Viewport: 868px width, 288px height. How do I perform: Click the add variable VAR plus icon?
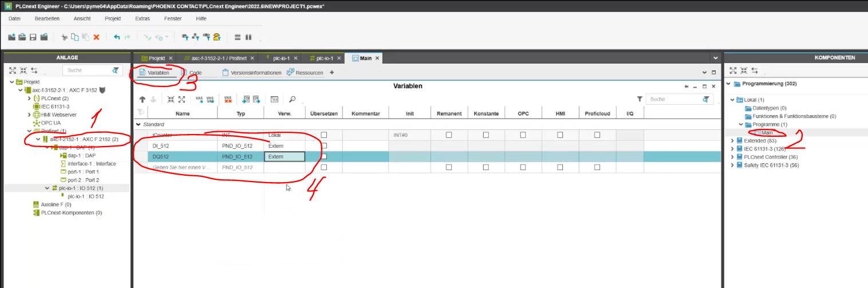199,99
